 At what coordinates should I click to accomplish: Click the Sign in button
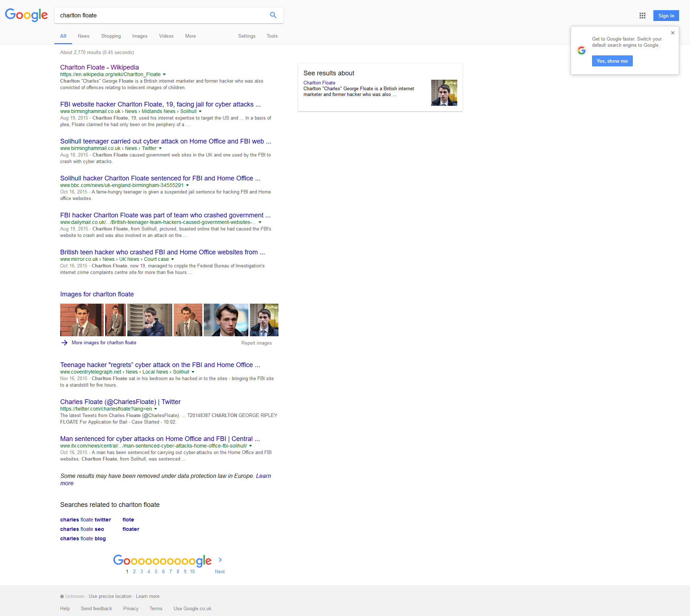(666, 16)
